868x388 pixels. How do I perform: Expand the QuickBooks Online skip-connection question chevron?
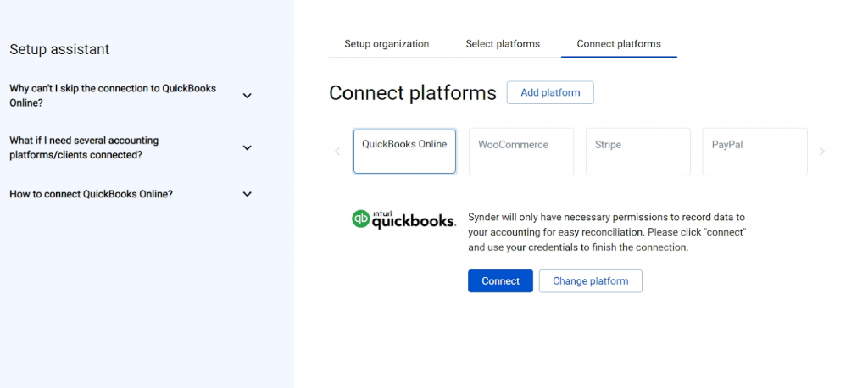pyautogui.click(x=248, y=96)
